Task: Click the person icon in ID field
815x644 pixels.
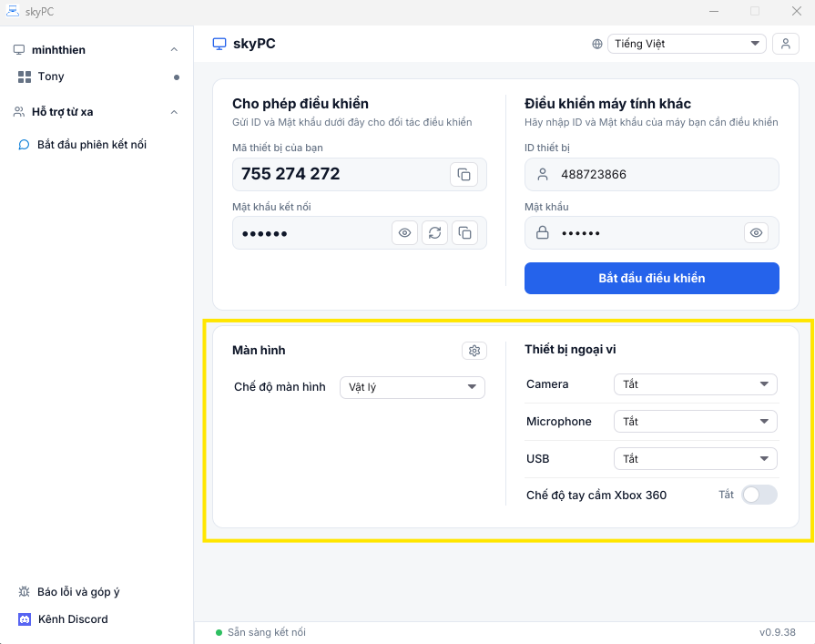Action: pos(543,174)
